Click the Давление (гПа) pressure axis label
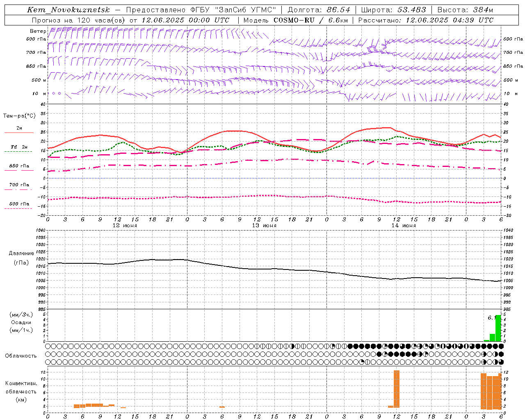The height and width of the screenshot is (420, 525). [21, 258]
